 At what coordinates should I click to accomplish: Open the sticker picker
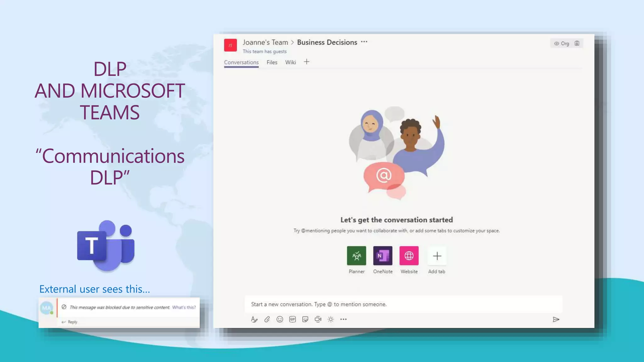[305, 319]
